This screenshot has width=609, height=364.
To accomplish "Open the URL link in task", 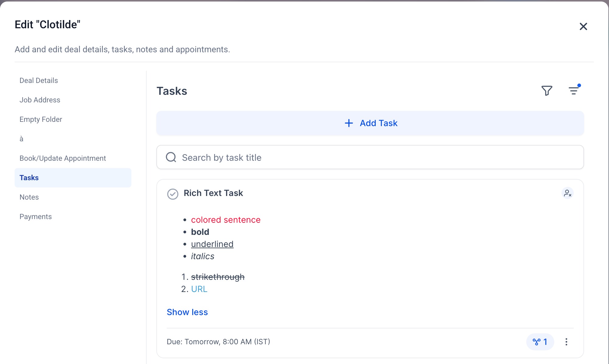I will (x=199, y=289).
